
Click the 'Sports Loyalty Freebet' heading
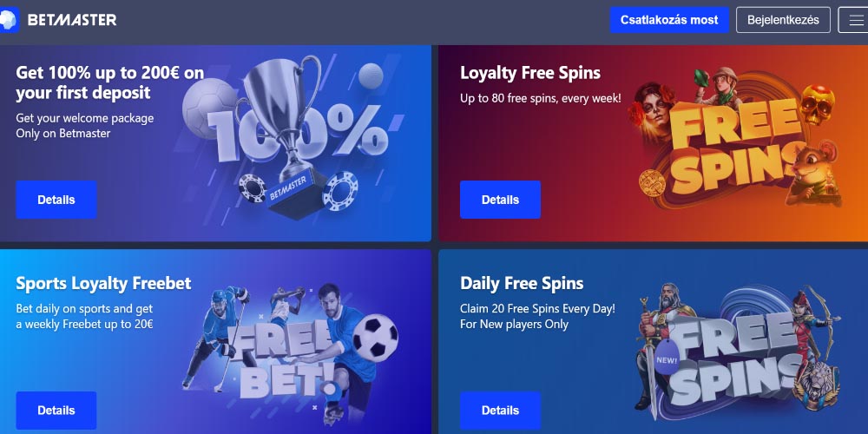click(103, 284)
